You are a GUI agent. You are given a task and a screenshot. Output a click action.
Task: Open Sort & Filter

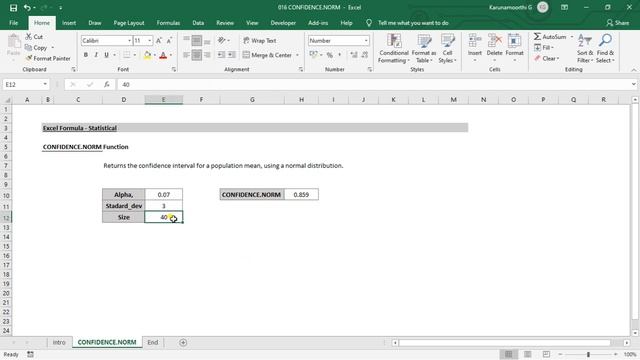coord(585,49)
